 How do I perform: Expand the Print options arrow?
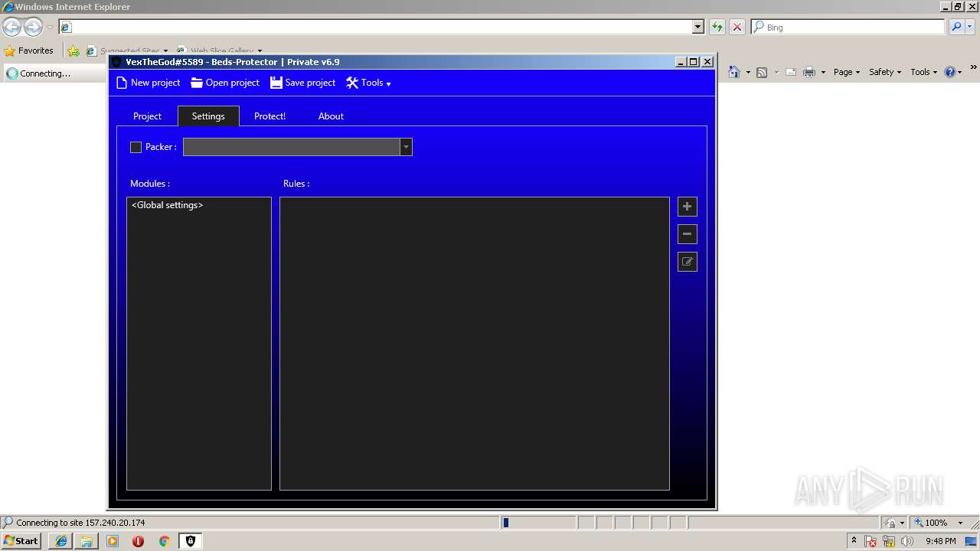pyautogui.click(x=823, y=73)
